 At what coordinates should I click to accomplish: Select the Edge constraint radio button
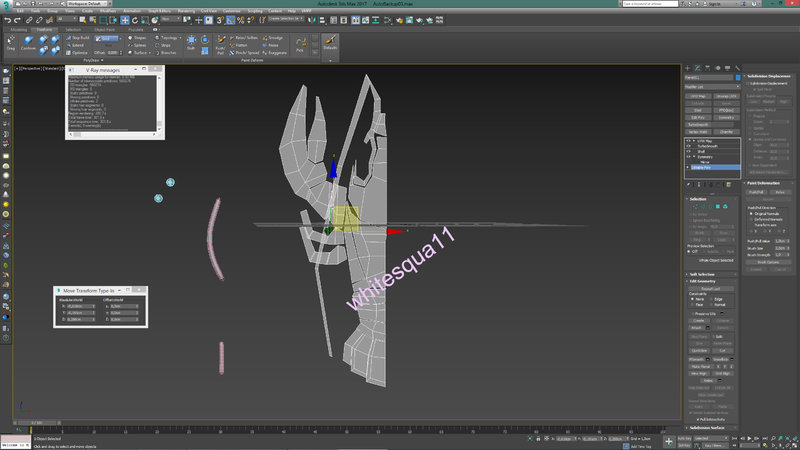click(711, 299)
